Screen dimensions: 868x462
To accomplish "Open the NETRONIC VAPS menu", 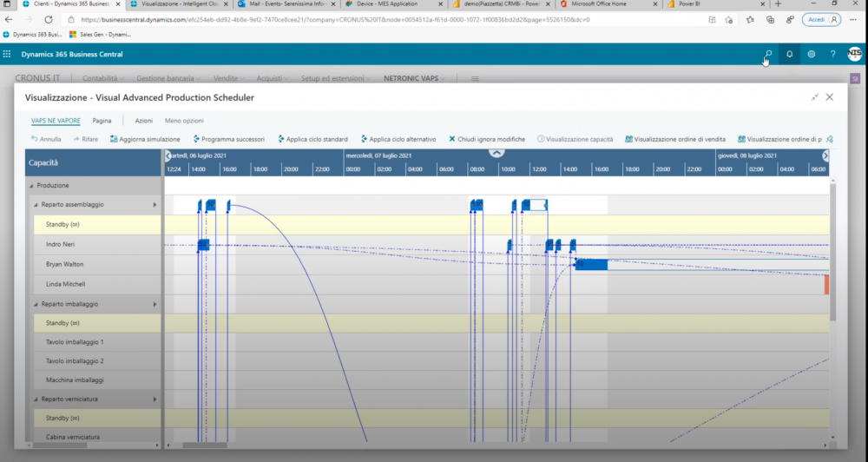I will tap(414, 78).
